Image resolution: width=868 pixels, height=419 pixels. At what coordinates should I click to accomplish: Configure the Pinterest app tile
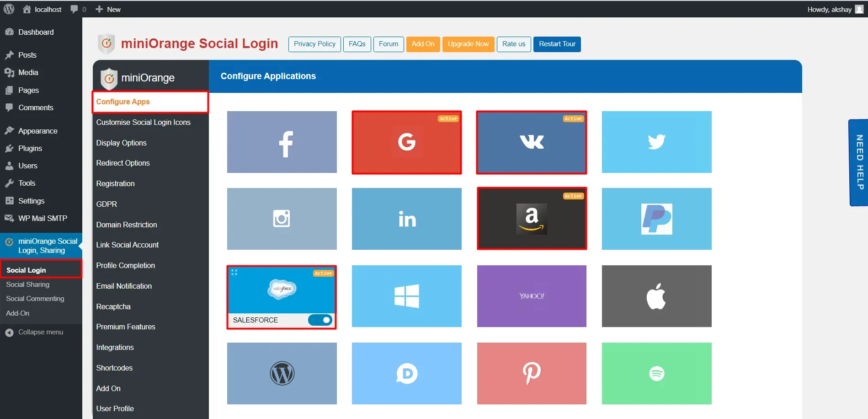pos(532,373)
